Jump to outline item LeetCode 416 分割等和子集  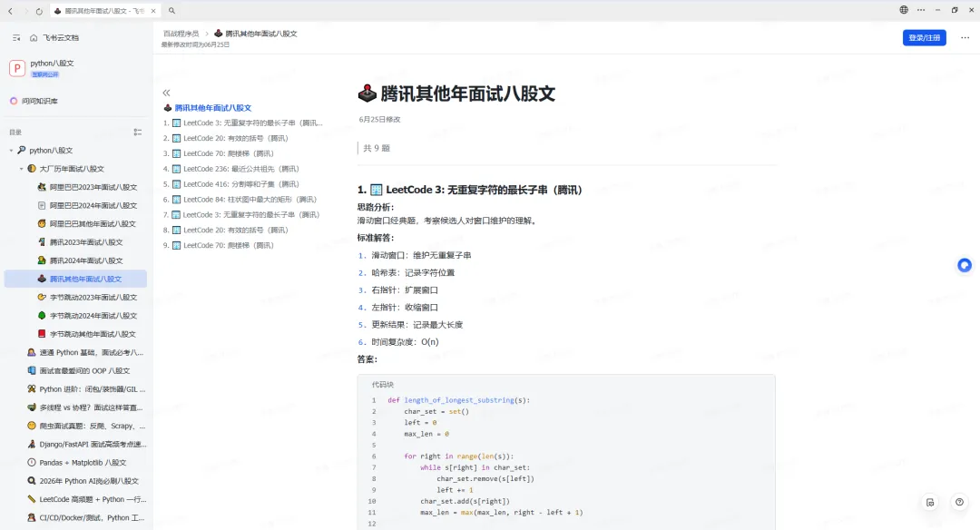(241, 184)
